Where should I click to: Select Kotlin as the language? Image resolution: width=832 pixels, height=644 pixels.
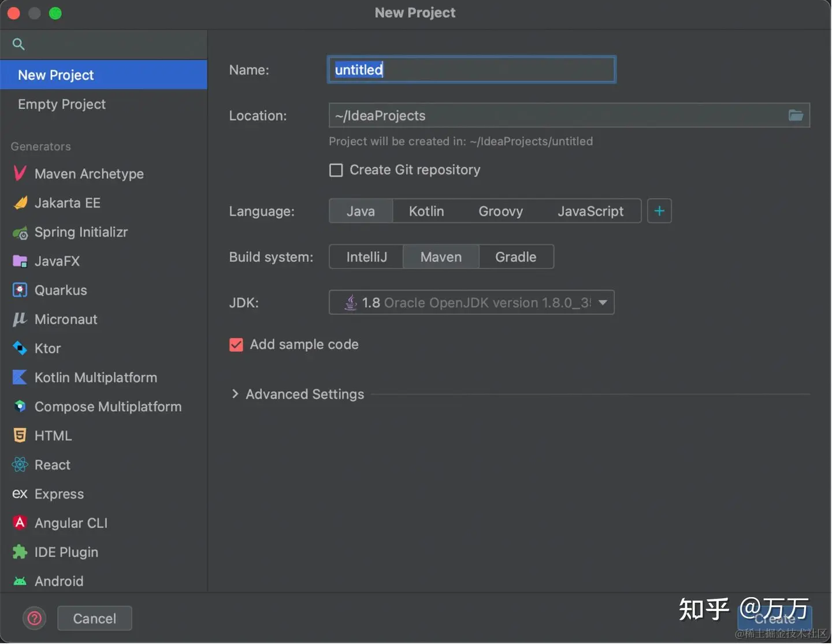(x=426, y=211)
